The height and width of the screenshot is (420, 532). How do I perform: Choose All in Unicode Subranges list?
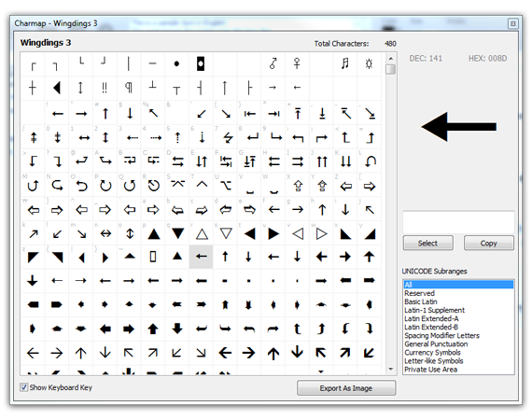(458, 285)
